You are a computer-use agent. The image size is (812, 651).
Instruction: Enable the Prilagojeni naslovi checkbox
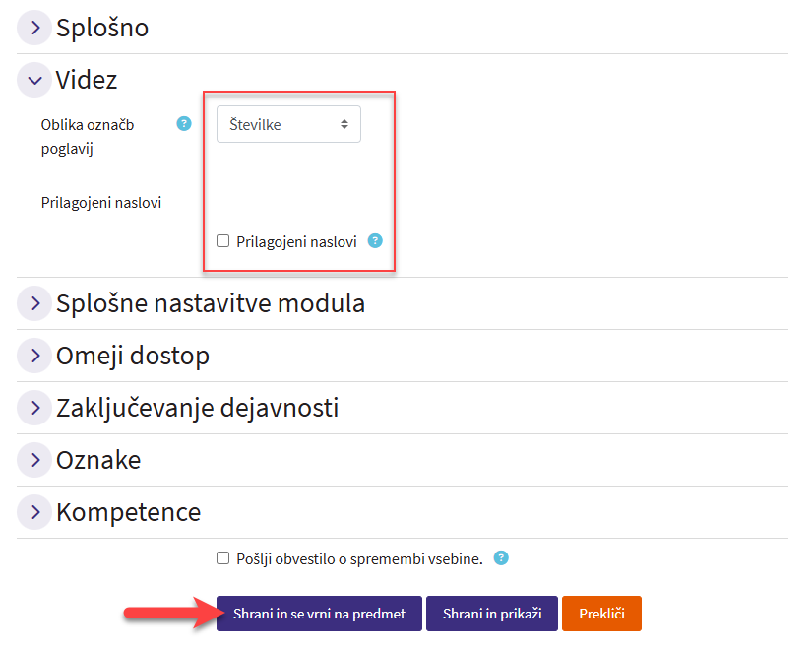(222, 241)
